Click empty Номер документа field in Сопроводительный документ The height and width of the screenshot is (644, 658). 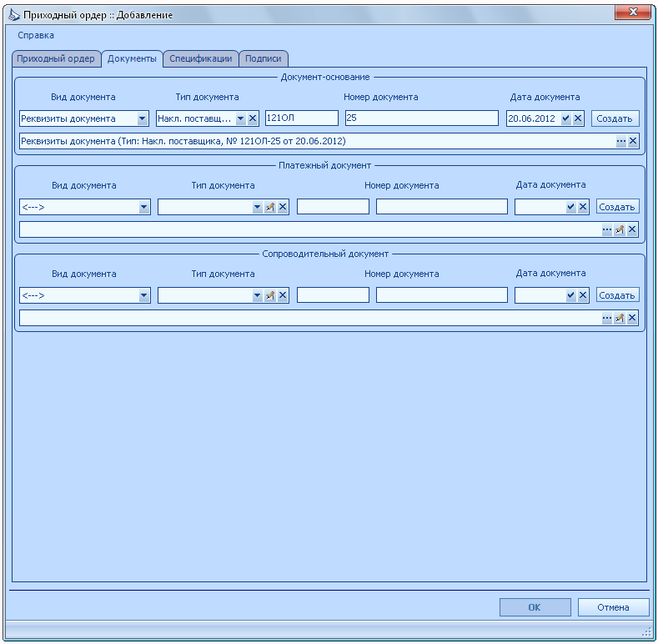(442, 295)
